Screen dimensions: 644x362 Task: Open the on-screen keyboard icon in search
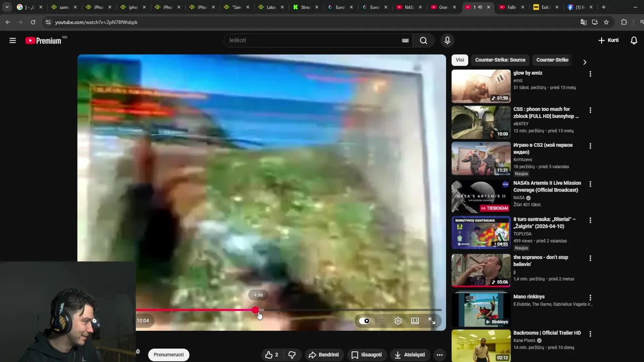[405, 41]
